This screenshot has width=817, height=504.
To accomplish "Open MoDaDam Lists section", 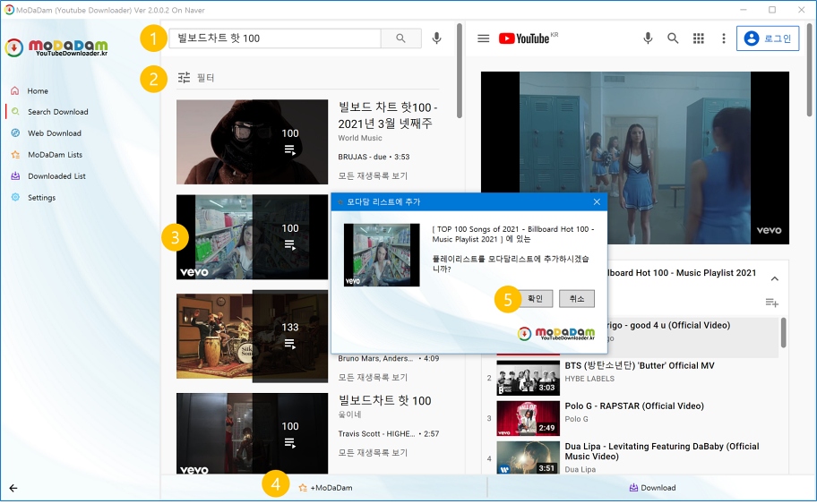I will 55,155.
